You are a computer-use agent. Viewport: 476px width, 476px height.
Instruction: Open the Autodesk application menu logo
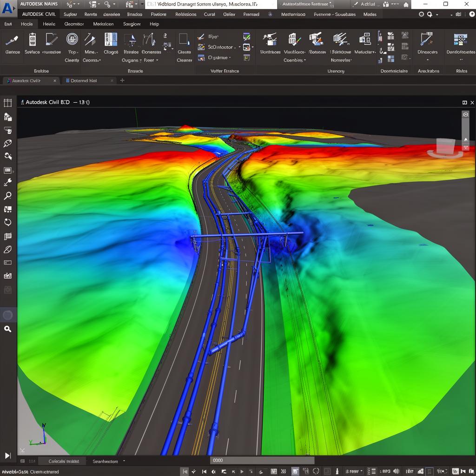(7, 8)
